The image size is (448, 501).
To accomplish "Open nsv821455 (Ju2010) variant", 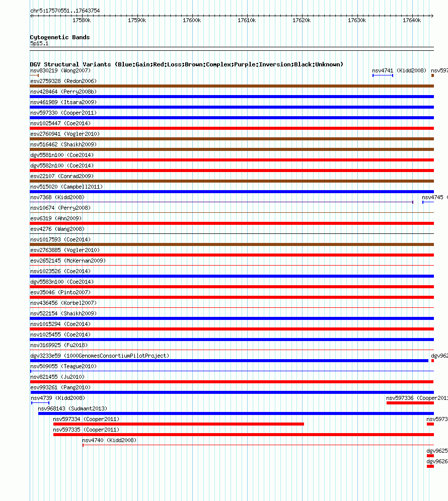I will (x=57, y=376).
